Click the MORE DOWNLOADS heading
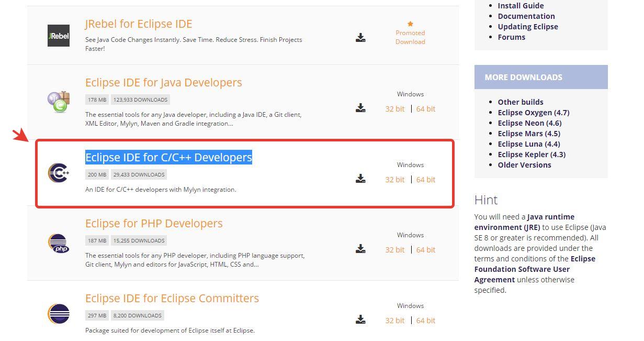The width and height of the screenshot is (644, 341). (524, 77)
